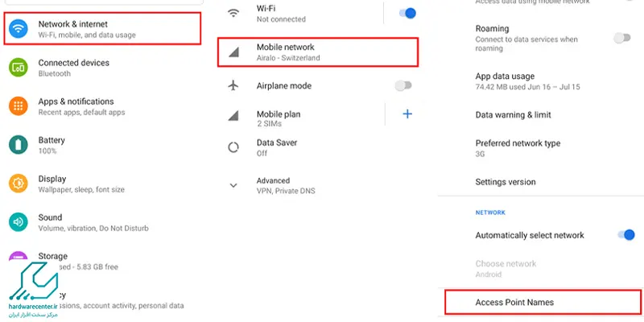Open App data usage details

pos(540,81)
